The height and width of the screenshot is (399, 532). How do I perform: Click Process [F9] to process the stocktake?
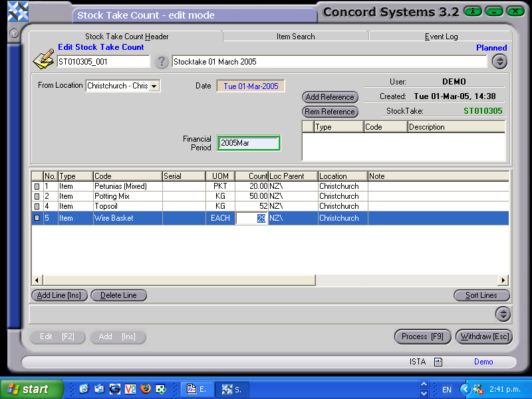(422, 336)
